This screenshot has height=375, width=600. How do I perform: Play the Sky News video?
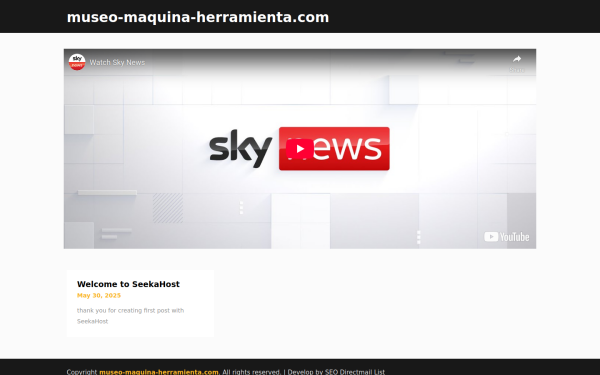300,149
